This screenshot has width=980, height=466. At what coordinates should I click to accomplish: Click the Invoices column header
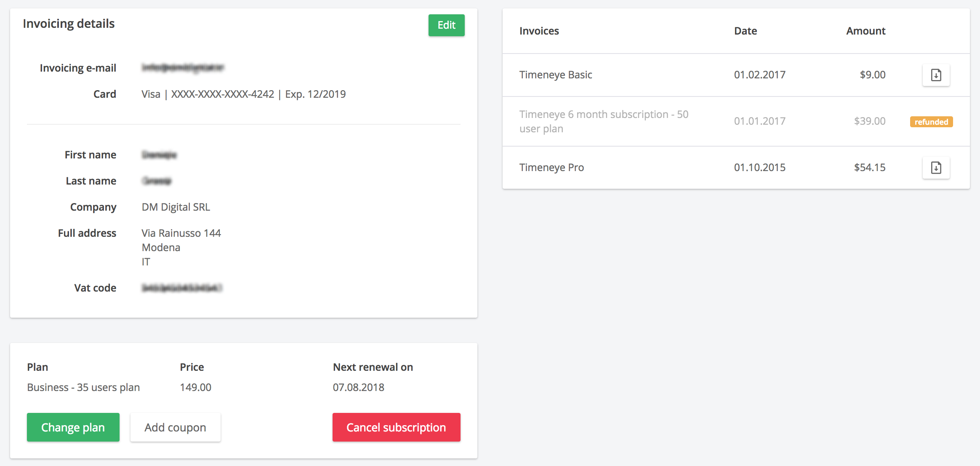[539, 31]
